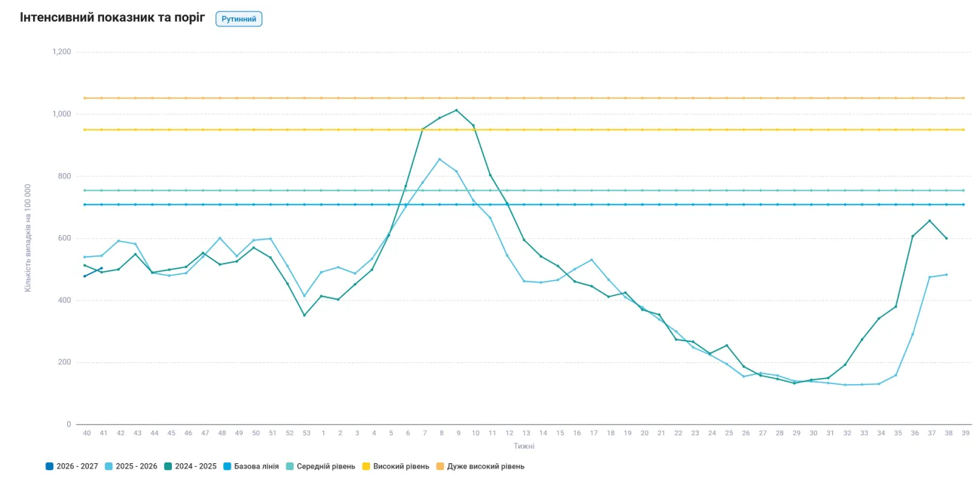Hide the 2025 - 2026 legend series
980x485 pixels.
(x=131, y=466)
